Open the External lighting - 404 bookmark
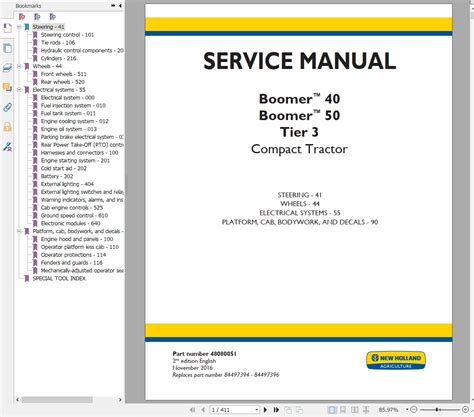This screenshot has width=474, height=417. (x=67, y=184)
